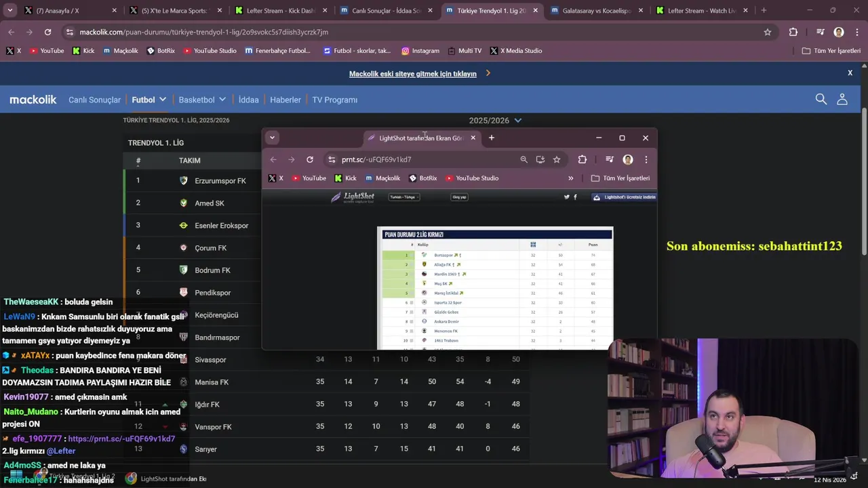Open the tab search dropdown in LightShot window
This screenshot has height=488, width=868.
pos(272,138)
